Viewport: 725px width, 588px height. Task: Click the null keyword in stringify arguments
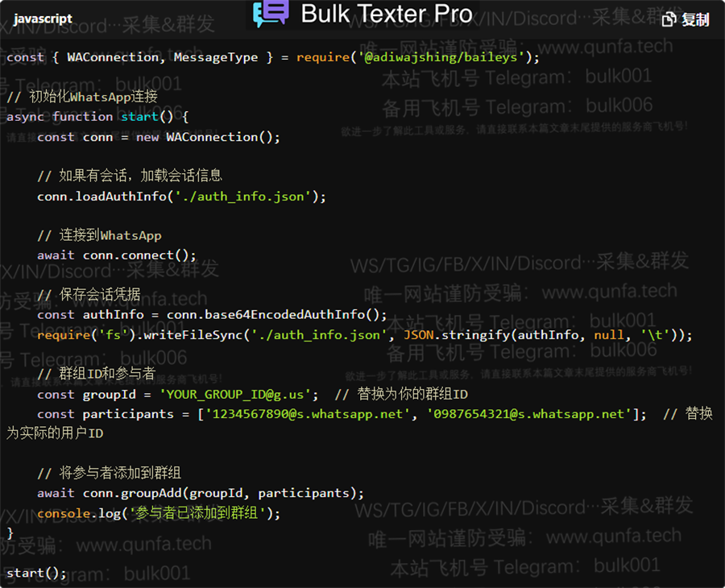[x=610, y=335]
